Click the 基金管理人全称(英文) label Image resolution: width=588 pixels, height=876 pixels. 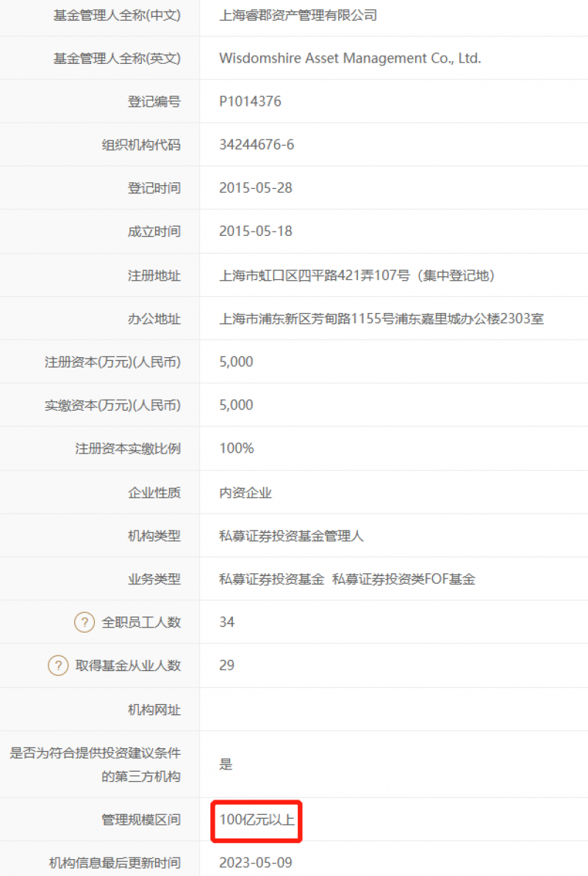tap(117, 58)
